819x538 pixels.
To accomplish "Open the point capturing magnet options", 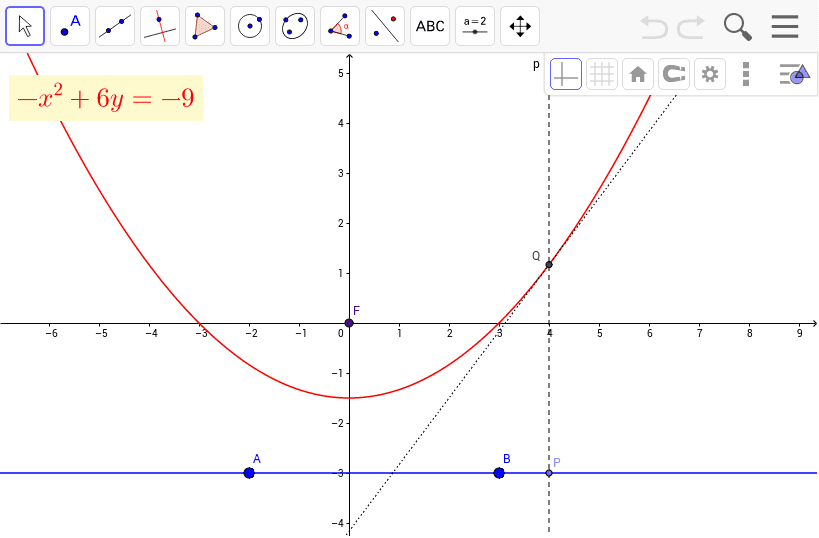I will point(674,74).
